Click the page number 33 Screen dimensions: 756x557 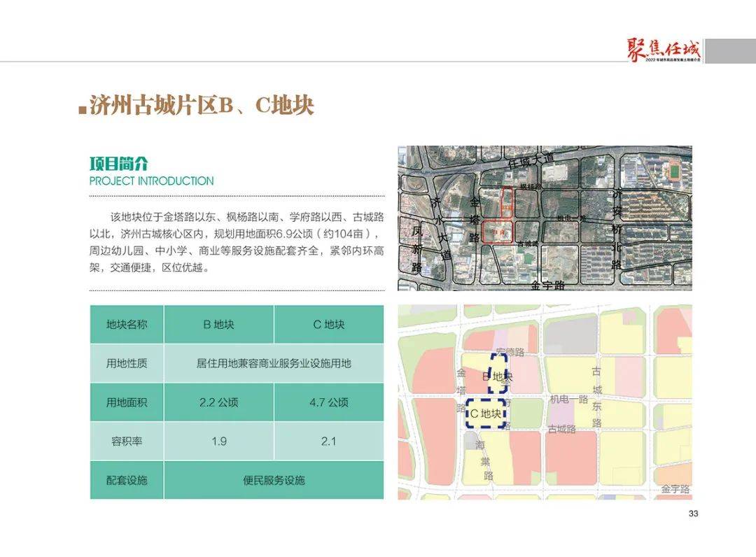(693, 514)
